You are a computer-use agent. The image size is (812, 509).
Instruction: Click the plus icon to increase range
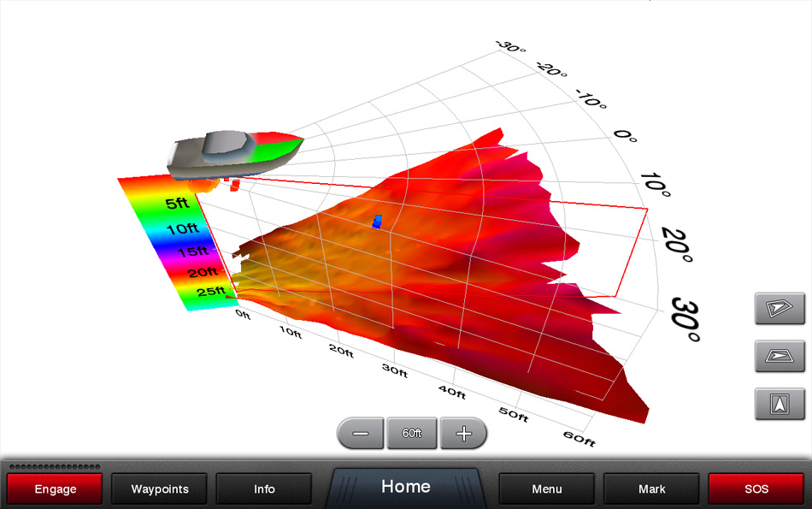[x=463, y=434]
